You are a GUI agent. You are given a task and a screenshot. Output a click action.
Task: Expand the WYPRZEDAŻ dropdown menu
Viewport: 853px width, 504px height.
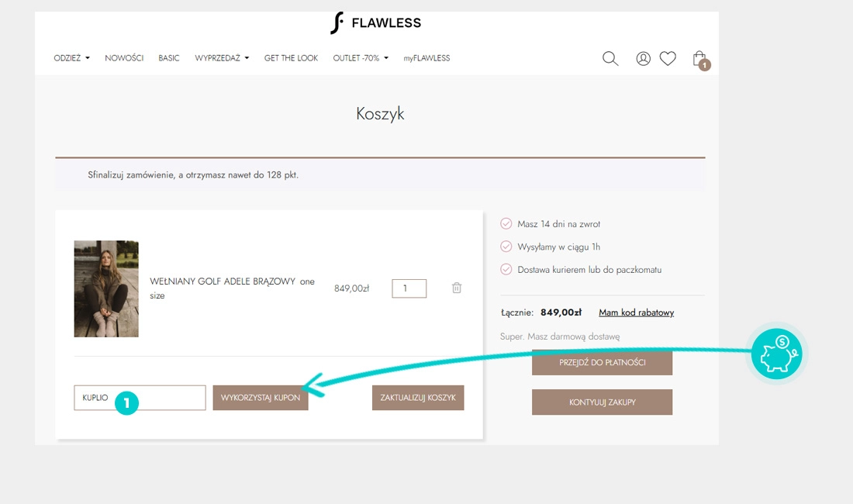click(x=222, y=58)
